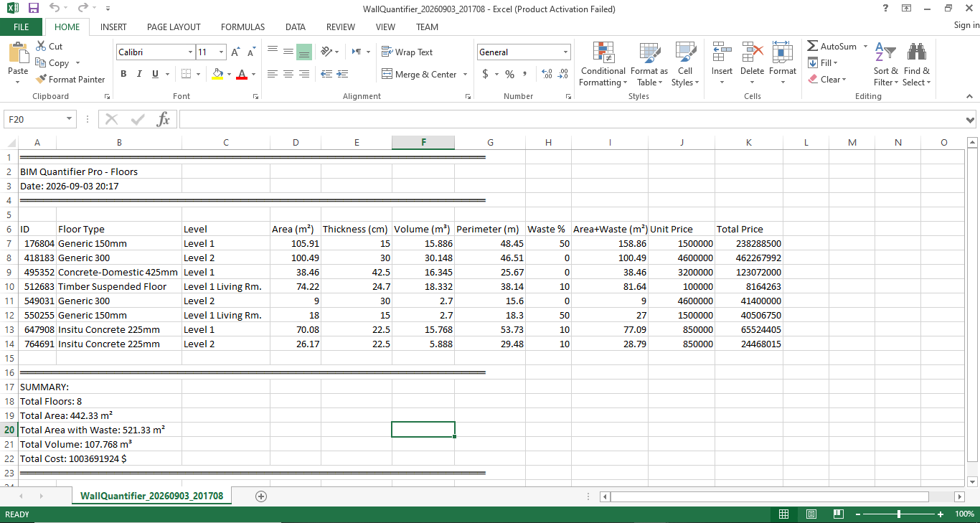Toggle Italic formatting

pos(139,74)
